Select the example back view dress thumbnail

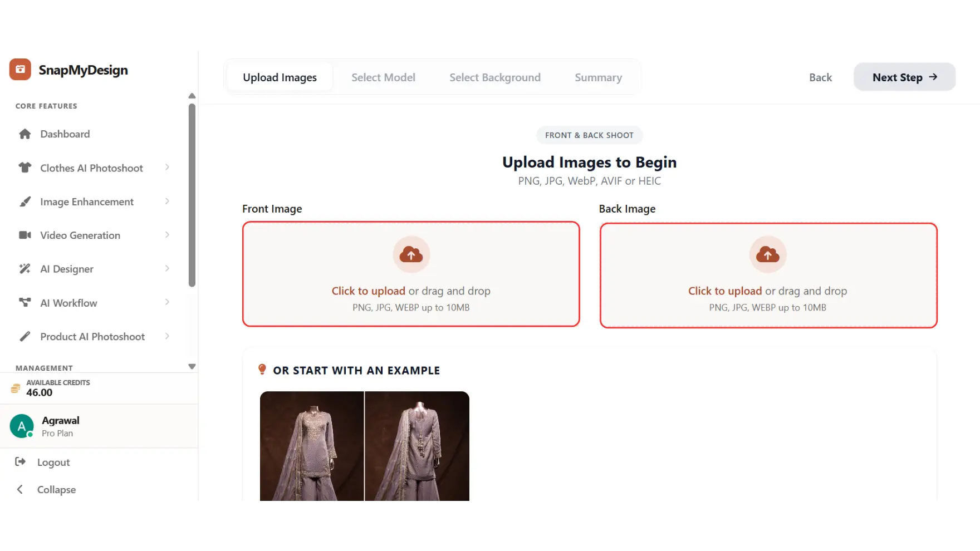(417, 446)
